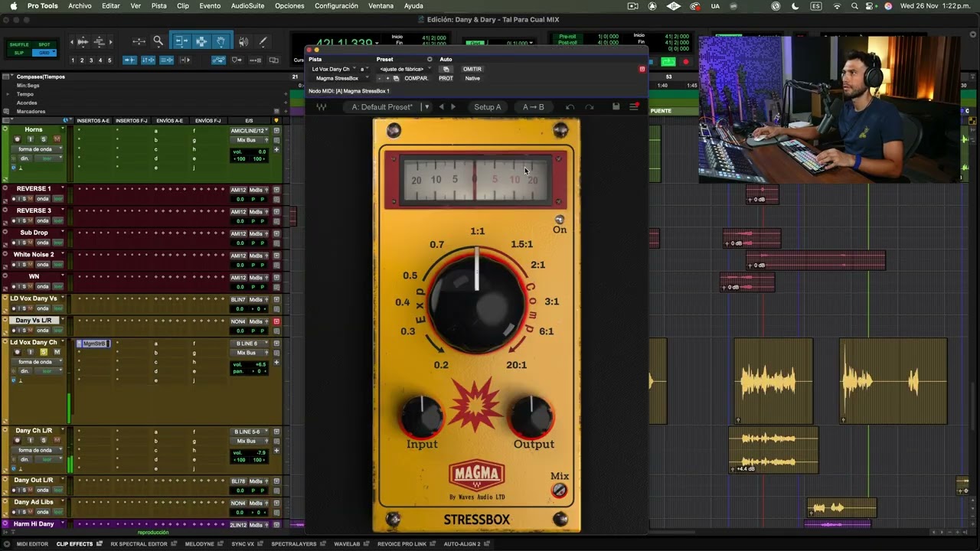This screenshot has width=980, height=551.
Task: Redo change in Waves toolbar
Action: [590, 107]
